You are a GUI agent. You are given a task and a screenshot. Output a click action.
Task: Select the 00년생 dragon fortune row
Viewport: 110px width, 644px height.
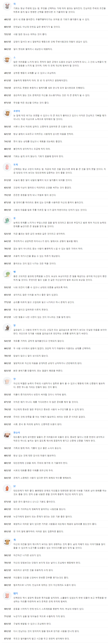point(55,264)
